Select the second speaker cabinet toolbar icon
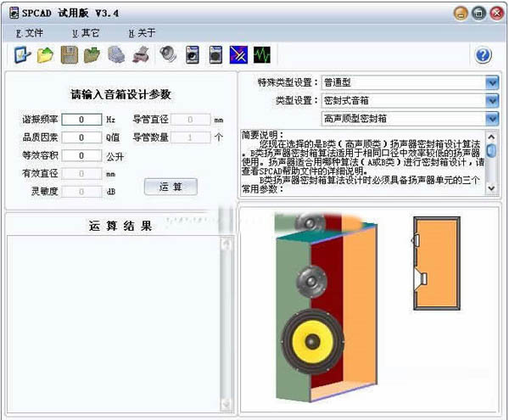The width and height of the screenshot is (509, 420). tap(215, 55)
